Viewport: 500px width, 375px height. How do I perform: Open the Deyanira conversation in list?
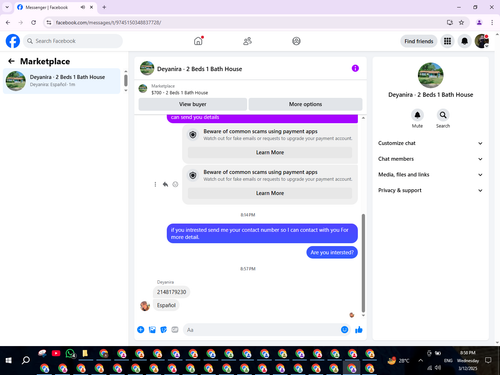[x=62, y=81]
